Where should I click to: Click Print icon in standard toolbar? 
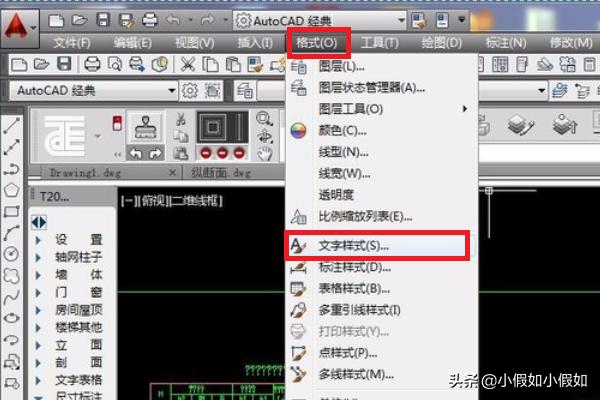pos(92,64)
